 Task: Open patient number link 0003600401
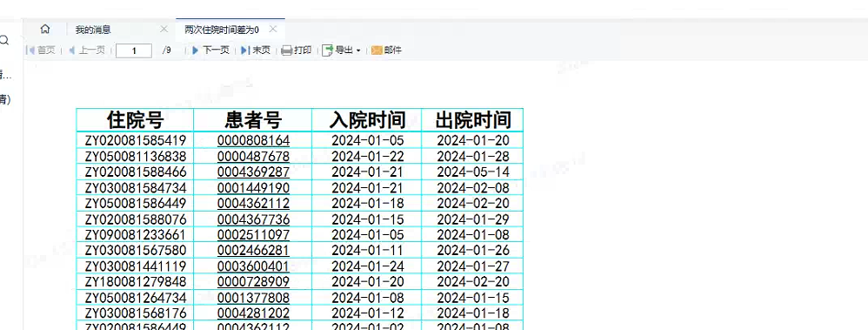[254, 266]
